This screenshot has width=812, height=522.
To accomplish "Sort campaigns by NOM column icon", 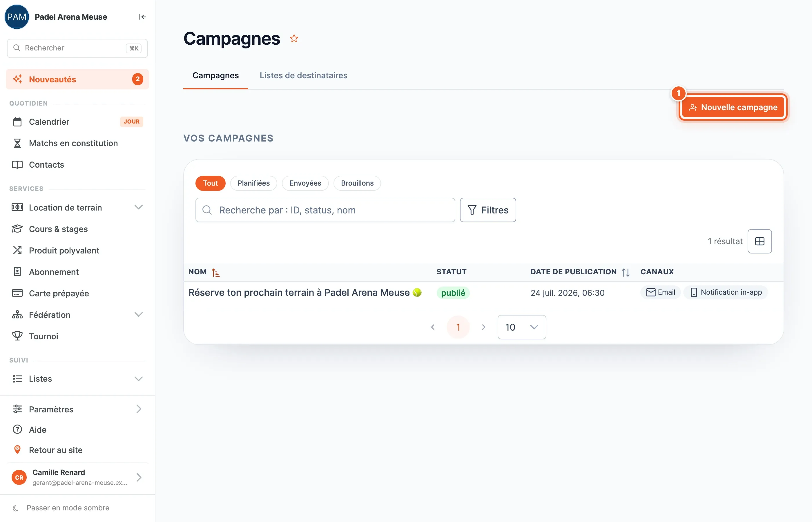I will (x=215, y=272).
